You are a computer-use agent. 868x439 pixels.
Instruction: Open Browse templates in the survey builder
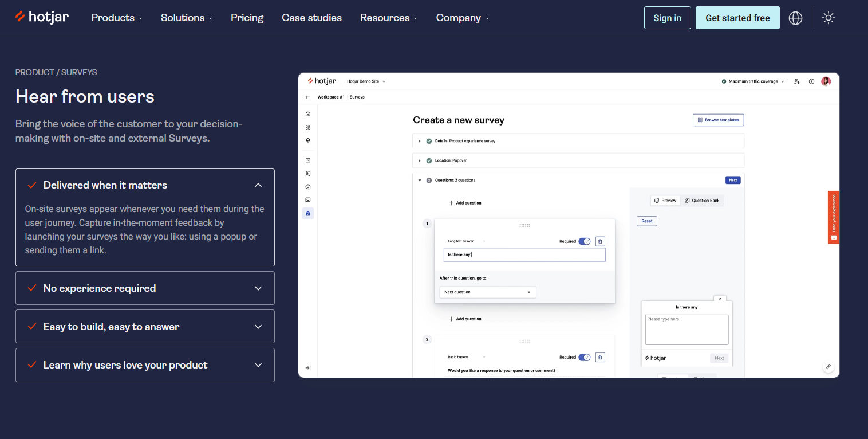[718, 120]
